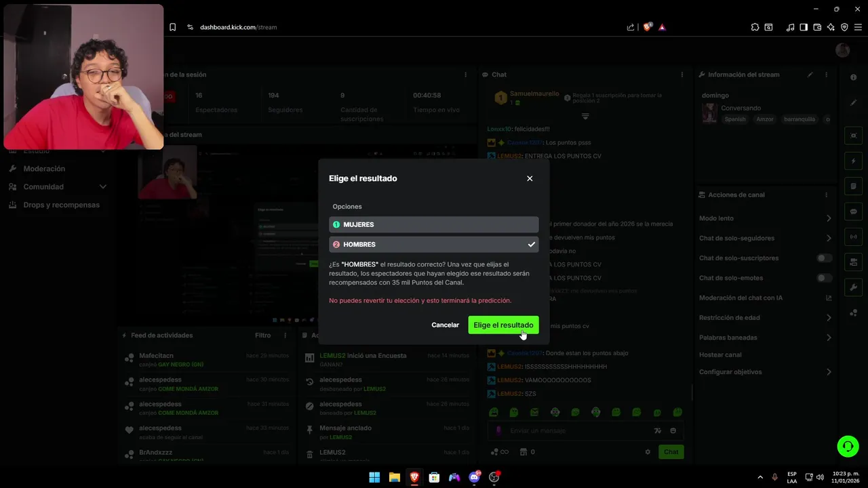Image resolution: width=868 pixels, height=488 pixels.
Task: Open Feed de actividades options menu
Action: pos(285,335)
